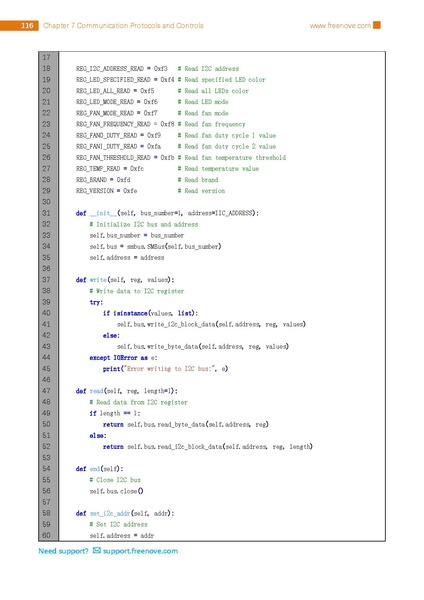Select the 'if length == 1:' line

pyautogui.click(x=115, y=413)
